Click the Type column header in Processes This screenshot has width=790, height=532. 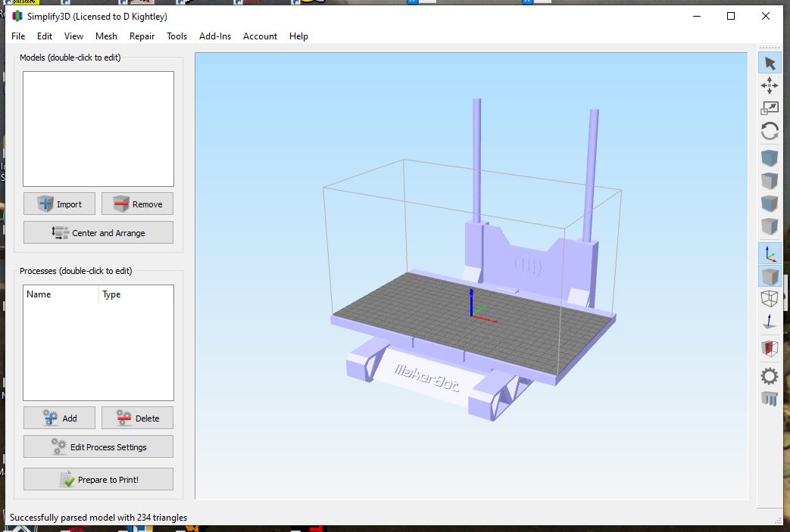click(x=111, y=294)
